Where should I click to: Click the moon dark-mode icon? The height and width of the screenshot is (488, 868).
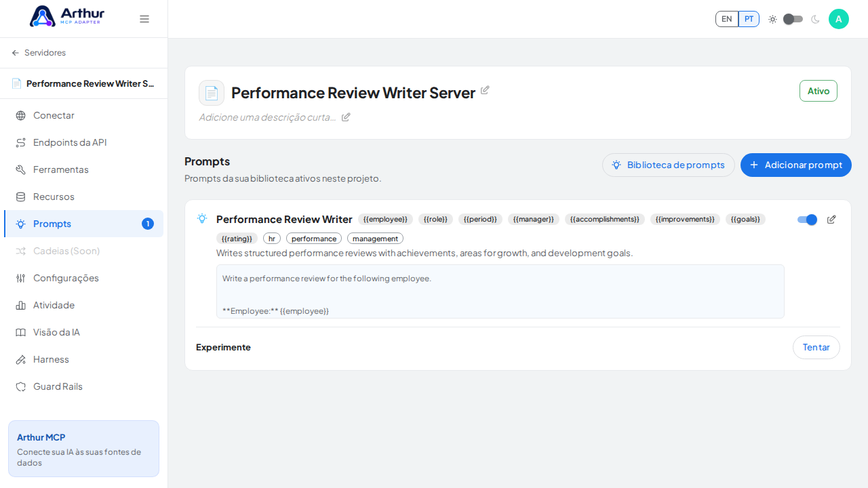pos(815,19)
